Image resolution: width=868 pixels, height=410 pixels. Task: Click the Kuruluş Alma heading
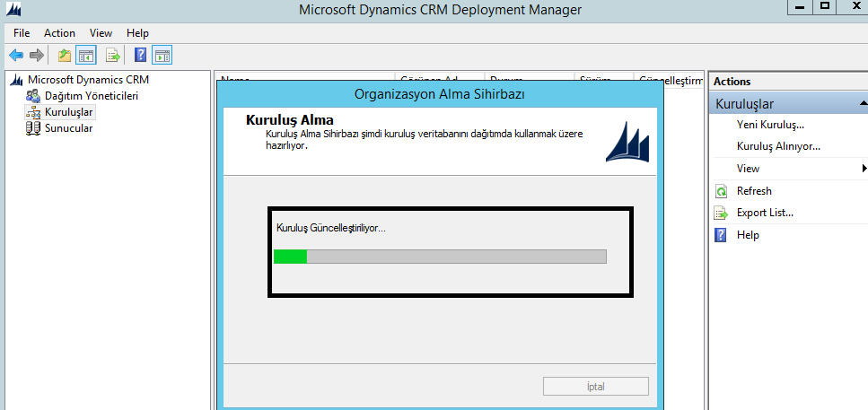tap(290, 120)
